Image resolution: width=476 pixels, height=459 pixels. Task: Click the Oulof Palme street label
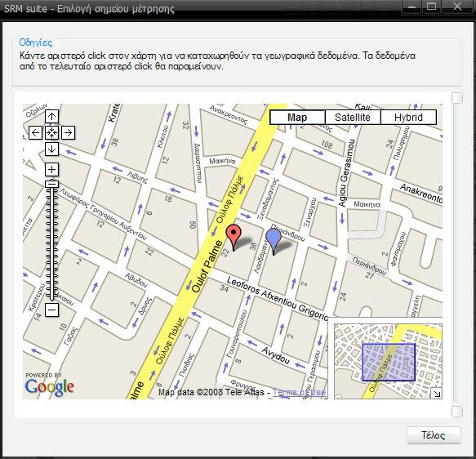tap(207, 266)
